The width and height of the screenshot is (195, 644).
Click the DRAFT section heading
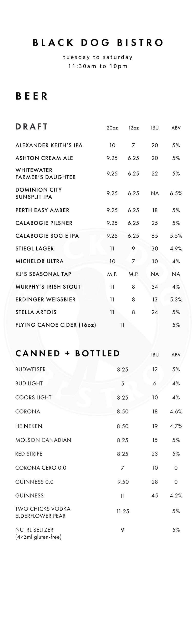31,127
